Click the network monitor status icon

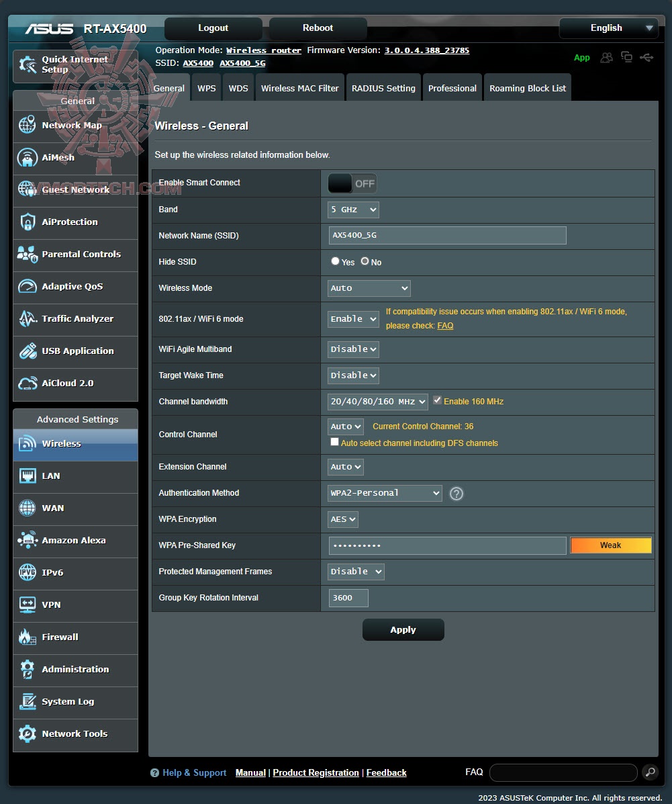point(626,57)
